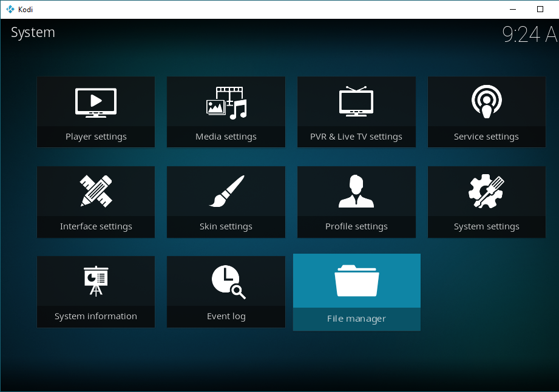Open Media settings via film-music icon

(226, 101)
